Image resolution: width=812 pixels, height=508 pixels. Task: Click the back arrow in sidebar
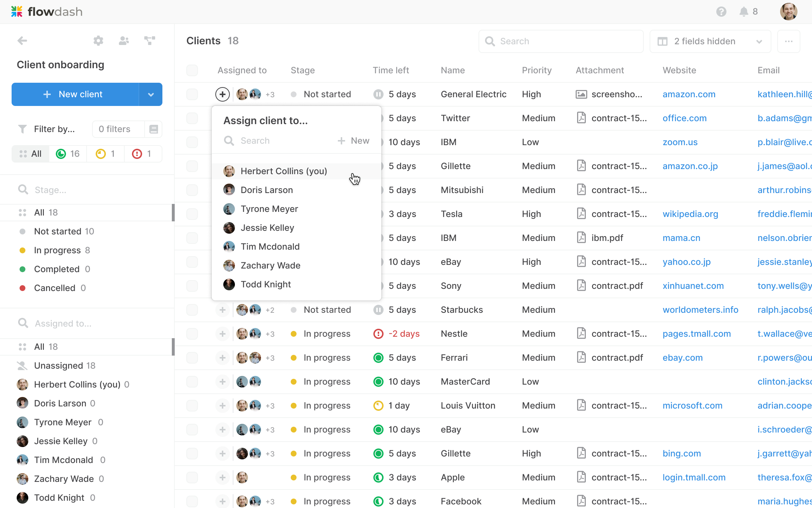pos(22,41)
